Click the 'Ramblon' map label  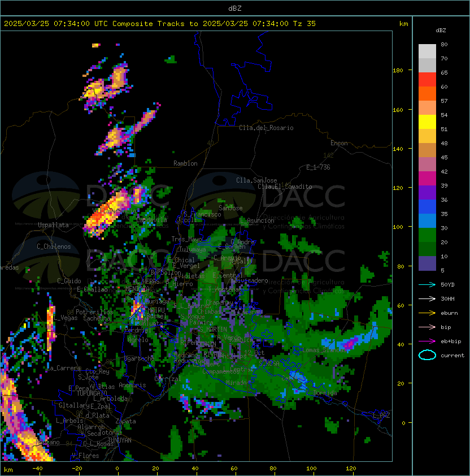coord(185,163)
